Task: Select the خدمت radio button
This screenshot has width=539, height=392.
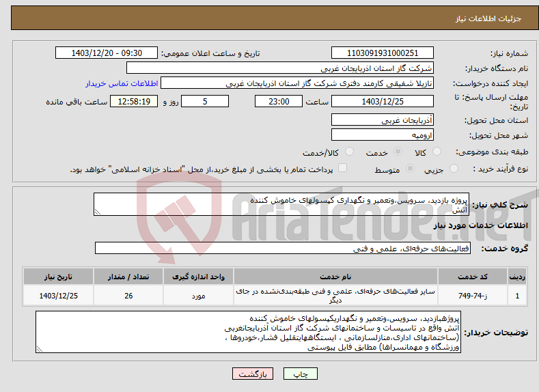Action: [x=398, y=152]
